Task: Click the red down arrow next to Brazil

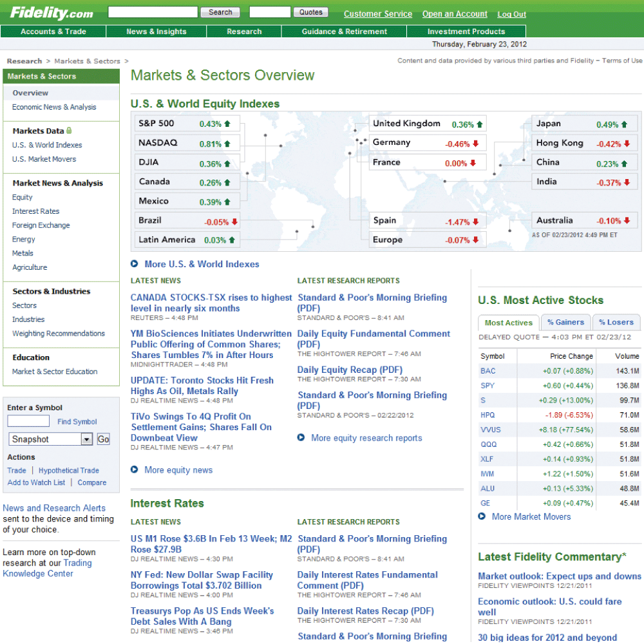Action: (x=234, y=222)
